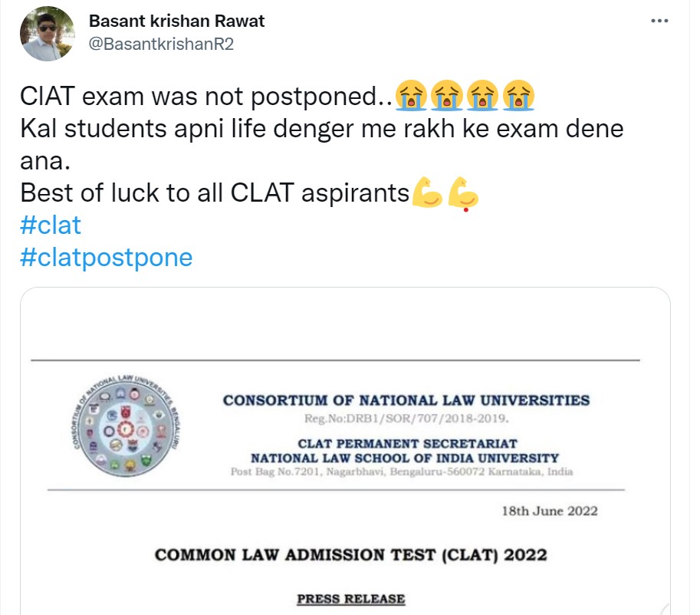This screenshot has width=700, height=615.
Task: Click Basant krishan Rawat's profile avatar
Action: [x=48, y=34]
